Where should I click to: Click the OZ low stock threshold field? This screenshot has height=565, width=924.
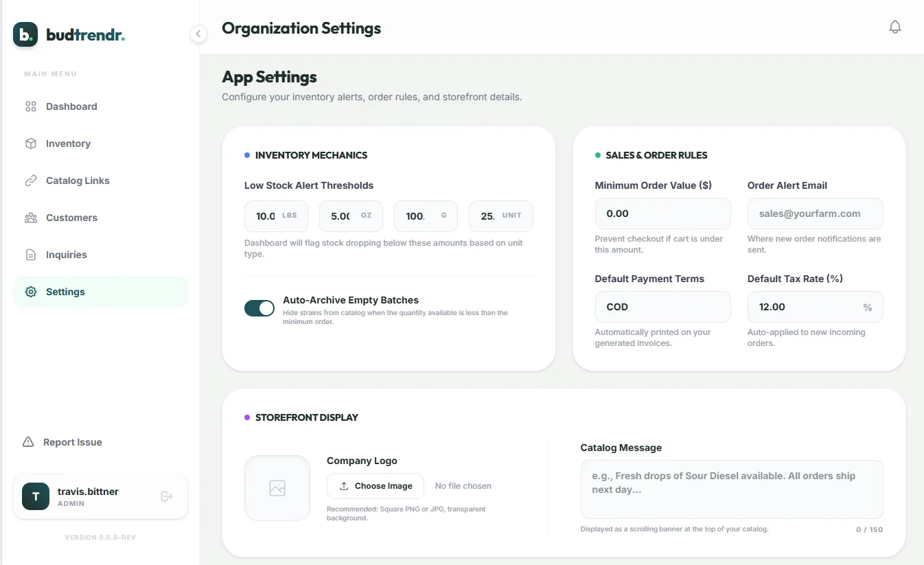click(351, 216)
